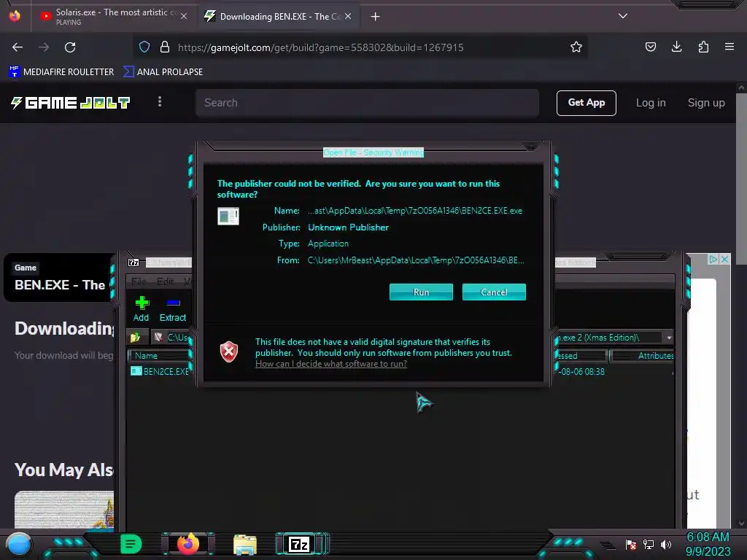
Task: Open the list all tabs dropdown
Action: (x=623, y=16)
